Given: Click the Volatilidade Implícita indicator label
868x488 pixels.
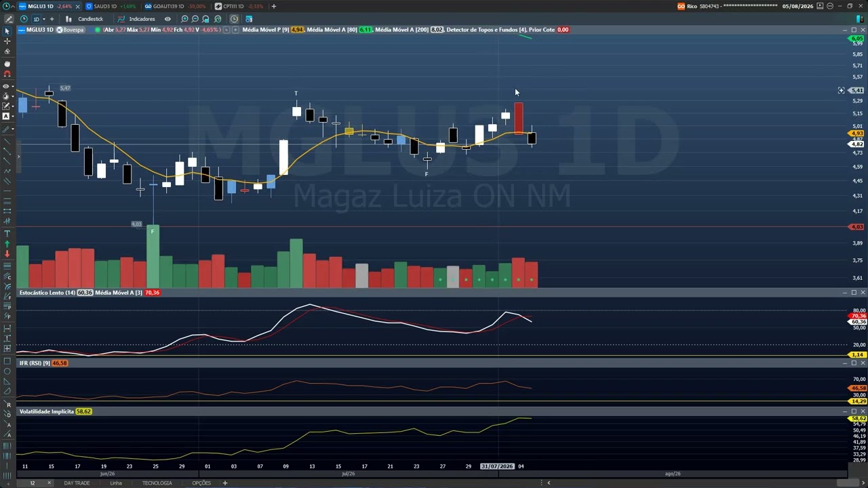Looking at the screenshot, I should (47, 411).
